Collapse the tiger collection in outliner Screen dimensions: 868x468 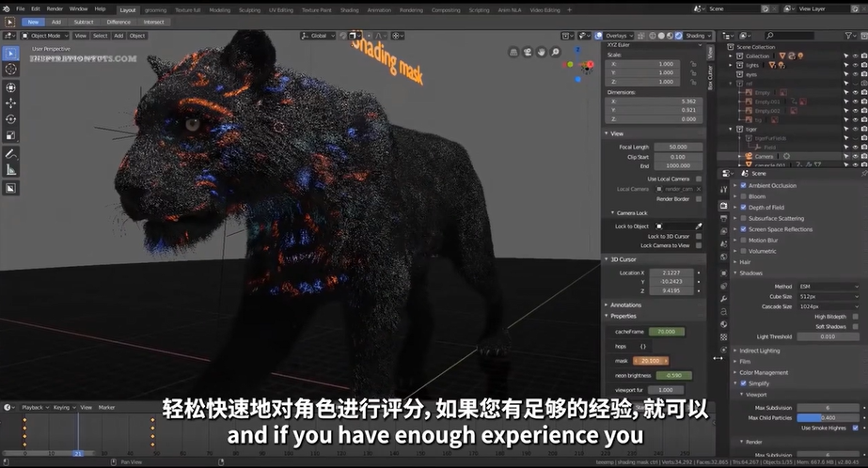[x=731, y=129]
